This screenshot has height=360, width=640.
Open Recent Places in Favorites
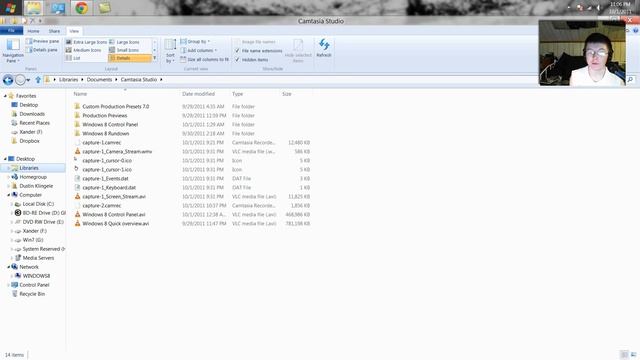point(34,123)
